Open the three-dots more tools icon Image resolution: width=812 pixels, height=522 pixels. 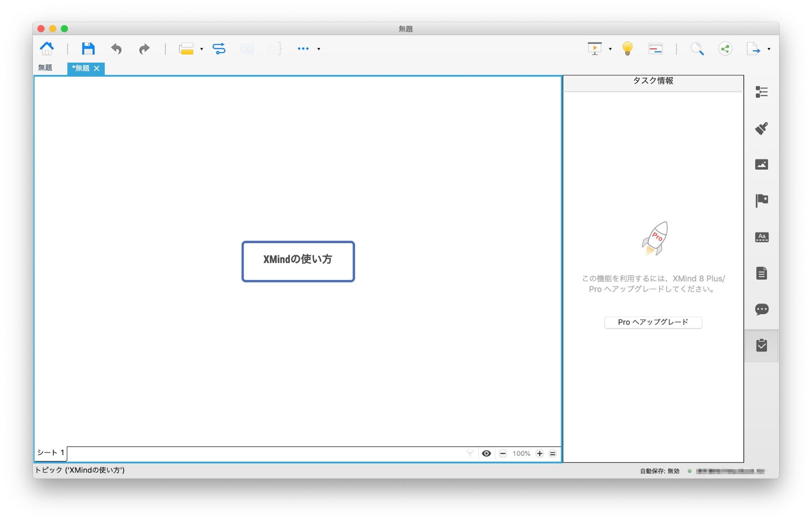pyautogui.click(x=303, y=49)
